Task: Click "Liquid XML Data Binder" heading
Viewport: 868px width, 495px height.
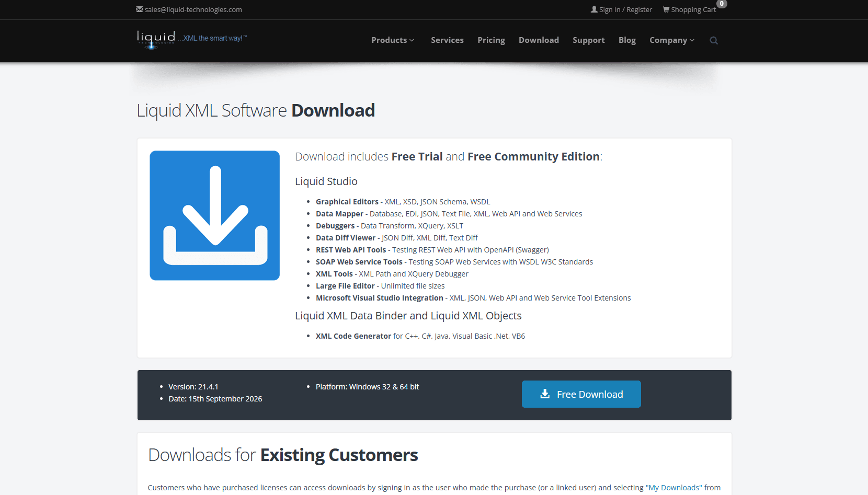Action: point(408,316)
